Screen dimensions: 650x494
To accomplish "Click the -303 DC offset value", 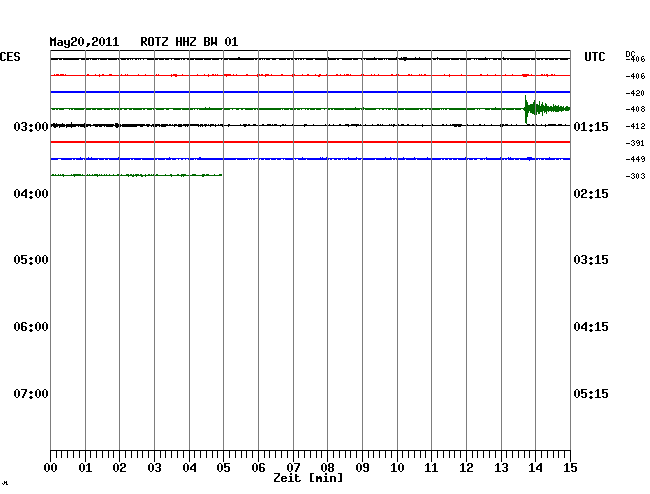I will click(x=635, y=176).
